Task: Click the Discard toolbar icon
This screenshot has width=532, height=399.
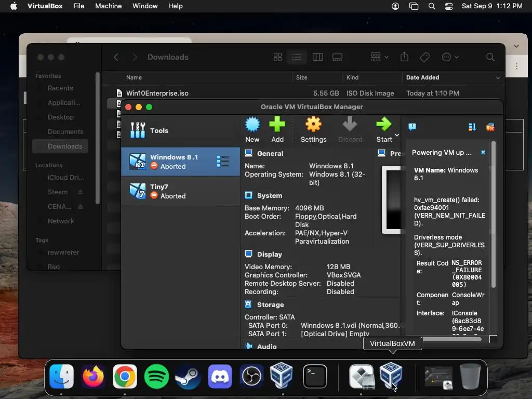Action: pyautogui.click(x=350, y=124)
